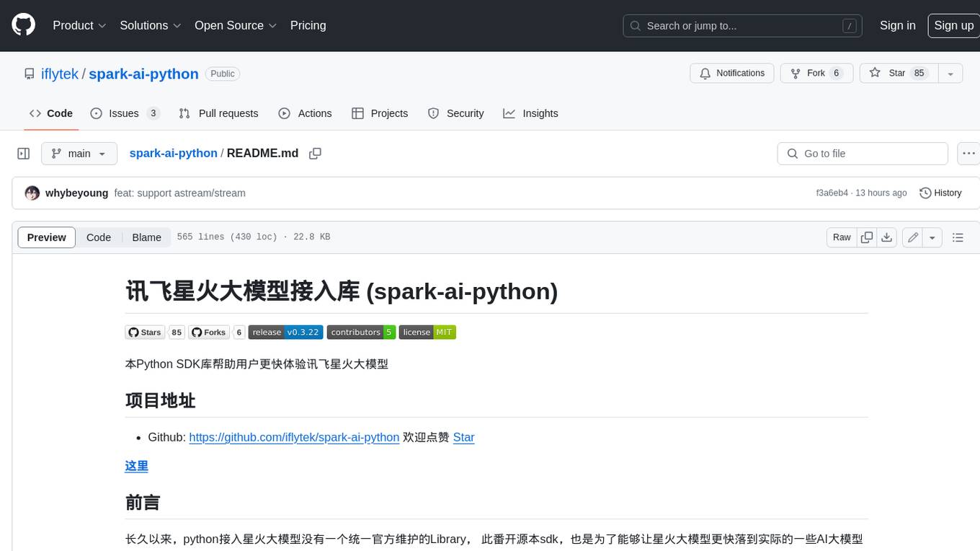Expand the Open Source menu
Image resolution: width=980 pixels, height=551 pixels.
coord(236,25)
